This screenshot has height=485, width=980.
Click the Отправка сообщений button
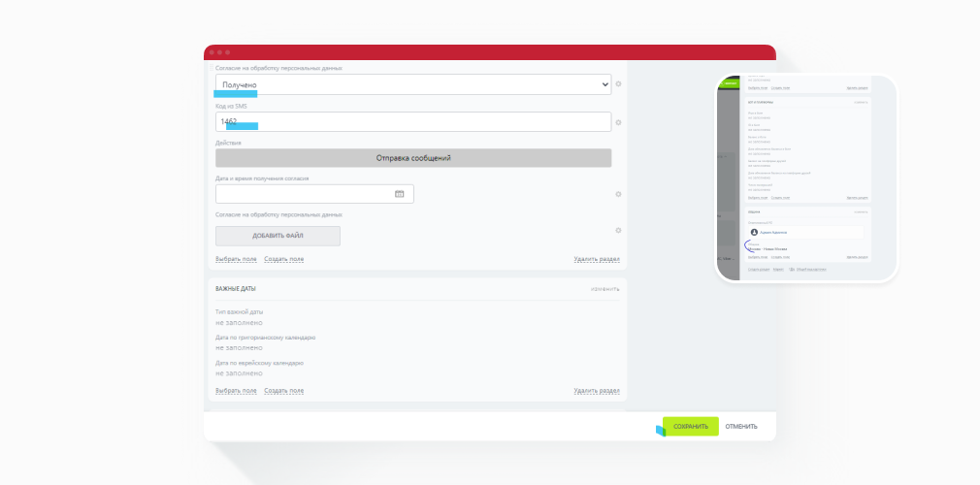(x=413, y=158)
